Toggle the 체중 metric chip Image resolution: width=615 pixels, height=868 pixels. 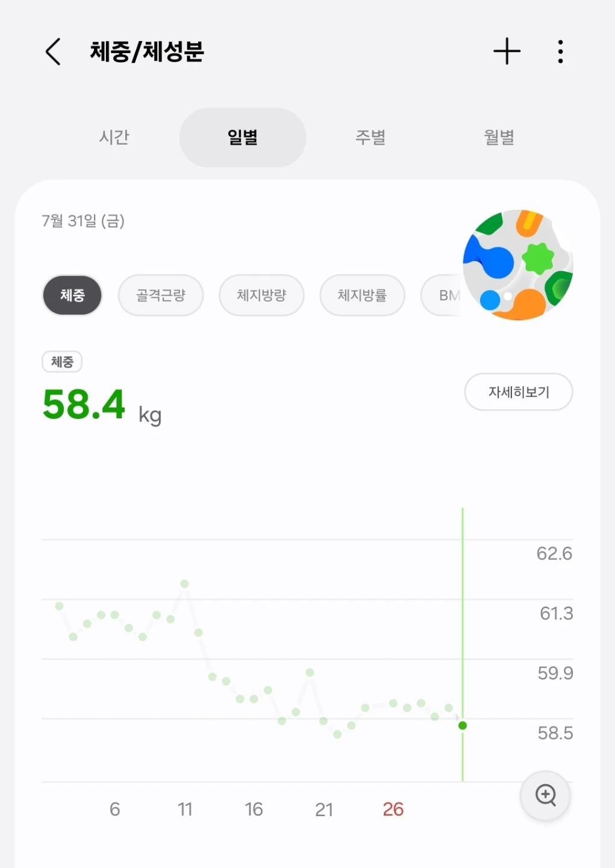72,295
